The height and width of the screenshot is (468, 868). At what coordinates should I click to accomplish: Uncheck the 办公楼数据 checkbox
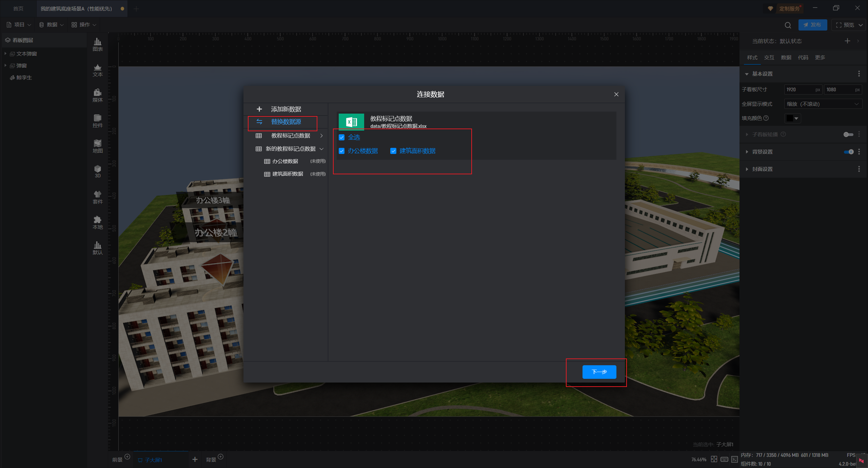(342, 151)
